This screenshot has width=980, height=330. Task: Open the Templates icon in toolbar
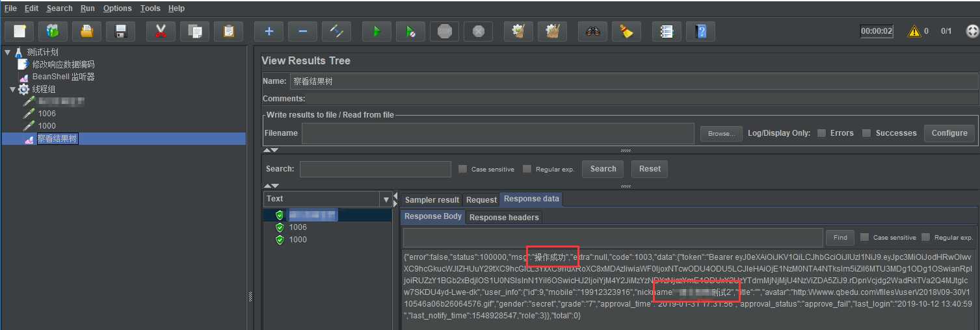coord(53,31)
